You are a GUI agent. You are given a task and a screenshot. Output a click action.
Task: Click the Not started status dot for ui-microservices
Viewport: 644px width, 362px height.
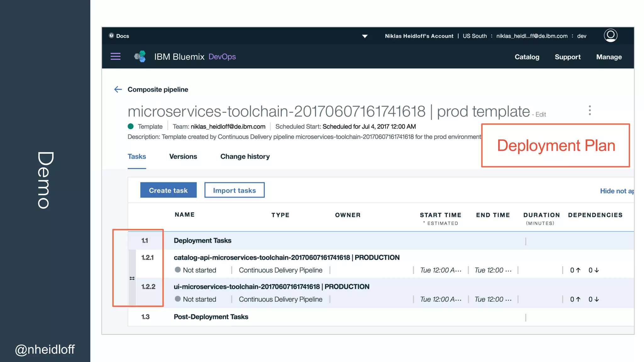pos(178,299)
